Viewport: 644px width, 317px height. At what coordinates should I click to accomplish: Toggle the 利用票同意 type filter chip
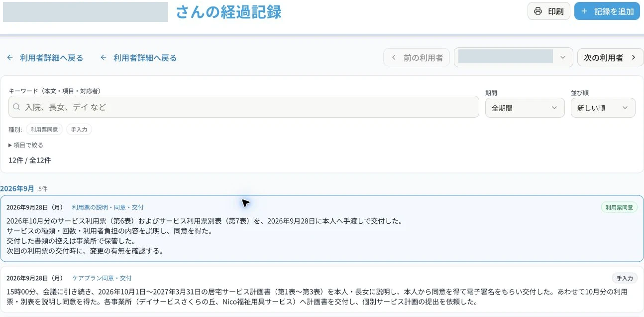44,130
